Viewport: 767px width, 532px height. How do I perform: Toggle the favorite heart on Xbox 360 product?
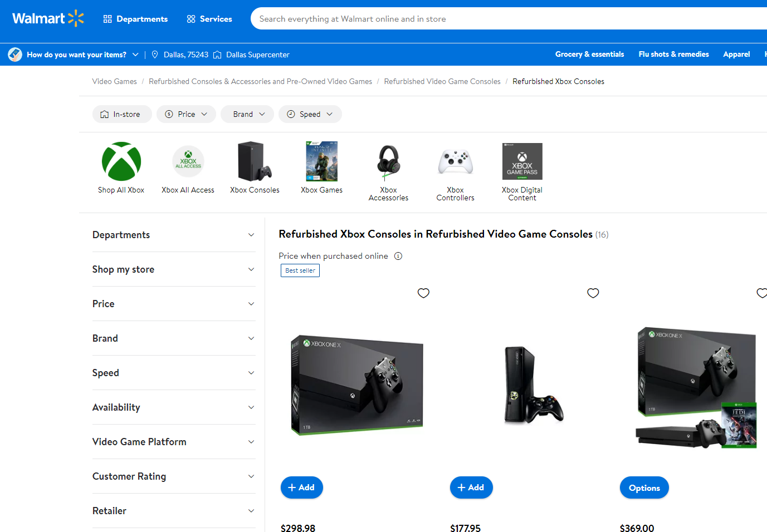coord(593,293)
